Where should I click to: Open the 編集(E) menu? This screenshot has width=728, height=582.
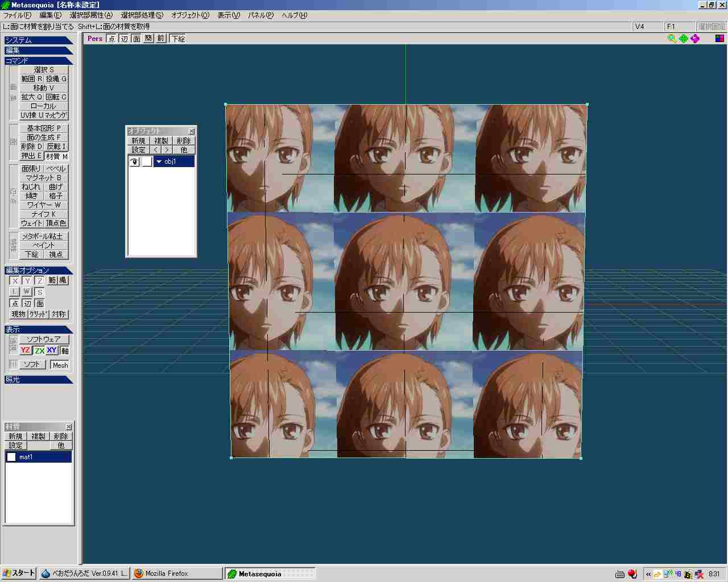point(50,15)
